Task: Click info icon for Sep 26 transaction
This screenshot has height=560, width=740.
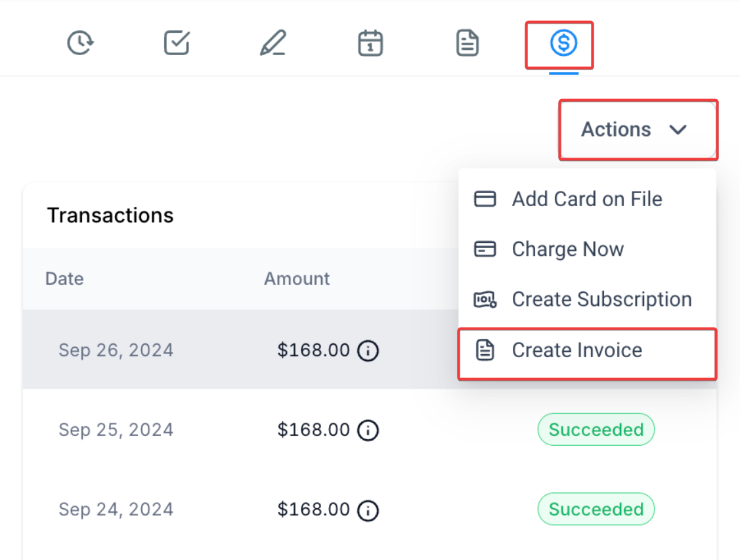Action: click(368, 351)
